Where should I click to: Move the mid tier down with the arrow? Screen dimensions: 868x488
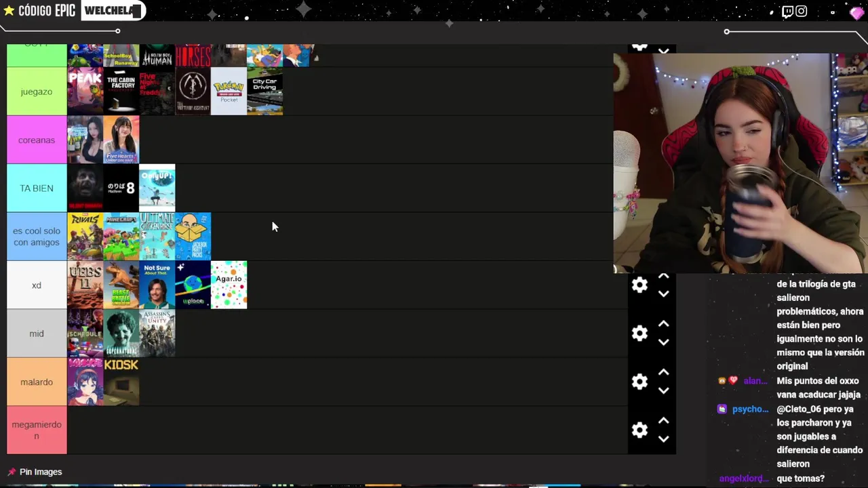[x=663, y=342]
